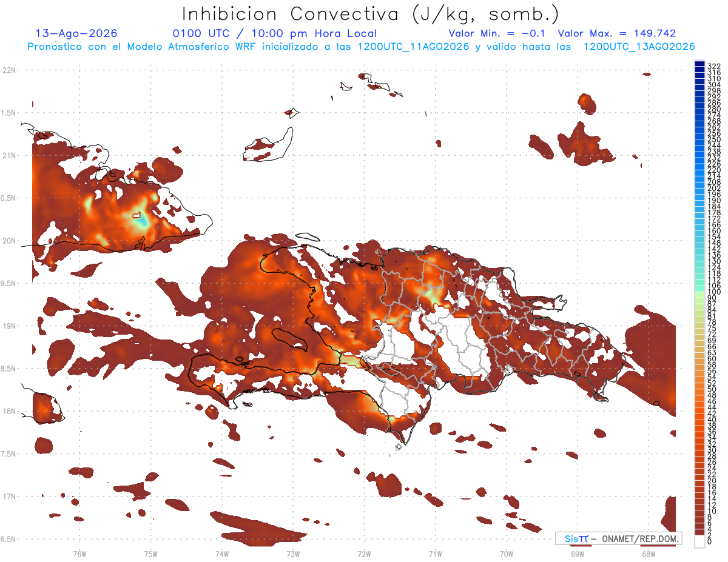
Task: Click the longitude label "70W"
Action: (506, 554)
